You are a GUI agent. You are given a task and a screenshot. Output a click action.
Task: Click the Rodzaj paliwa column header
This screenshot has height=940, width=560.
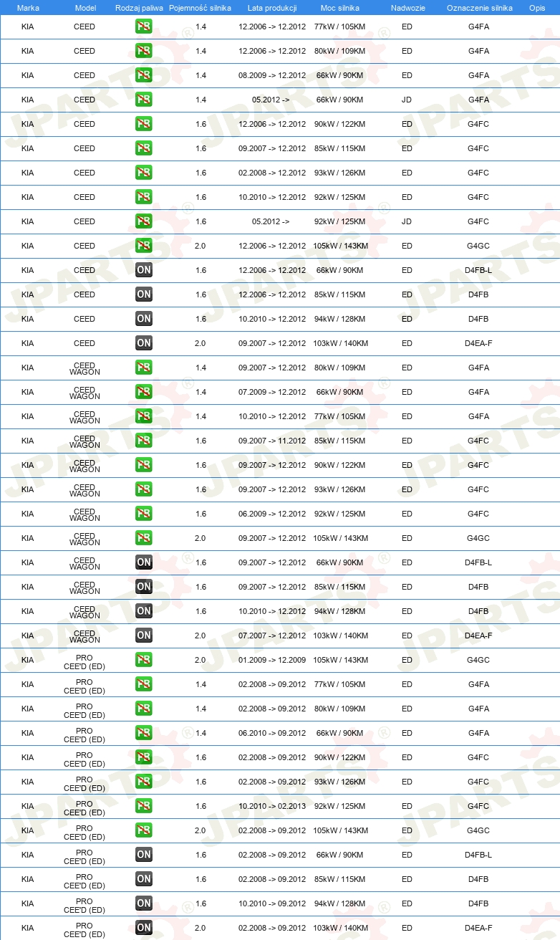pos(139,8)
